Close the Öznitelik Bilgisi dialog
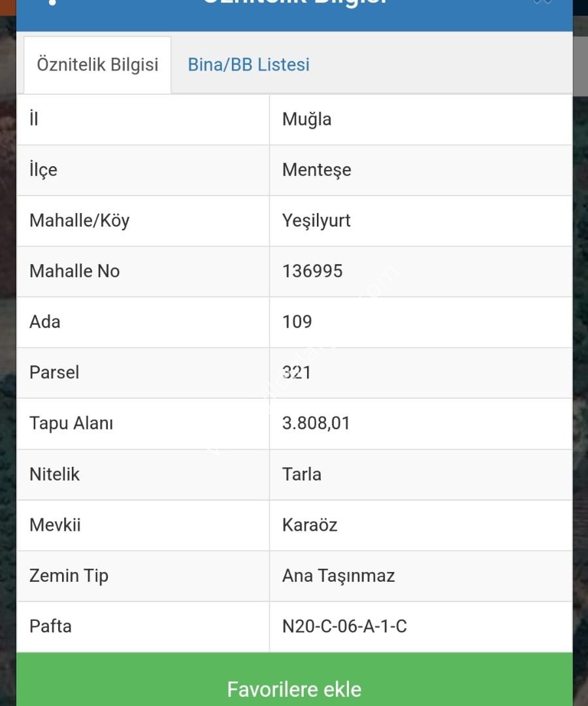Viewport: 588px width, 706px height. click(542, 2)
